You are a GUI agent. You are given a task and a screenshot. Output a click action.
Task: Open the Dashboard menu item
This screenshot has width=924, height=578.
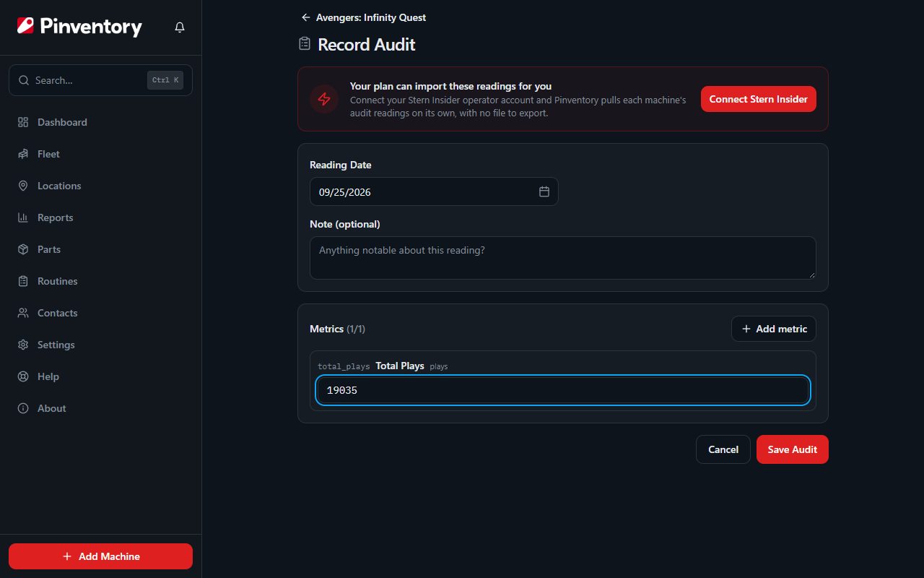pos(100,122)
